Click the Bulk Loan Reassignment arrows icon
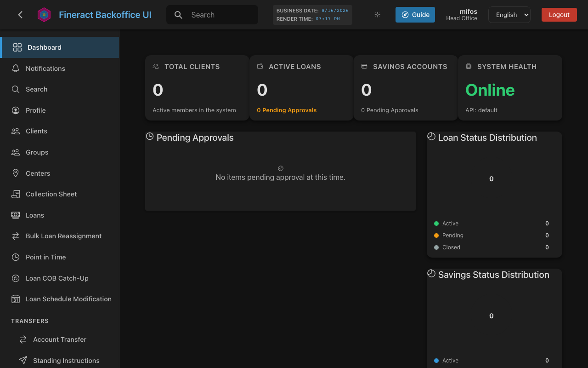 [16, 236]
